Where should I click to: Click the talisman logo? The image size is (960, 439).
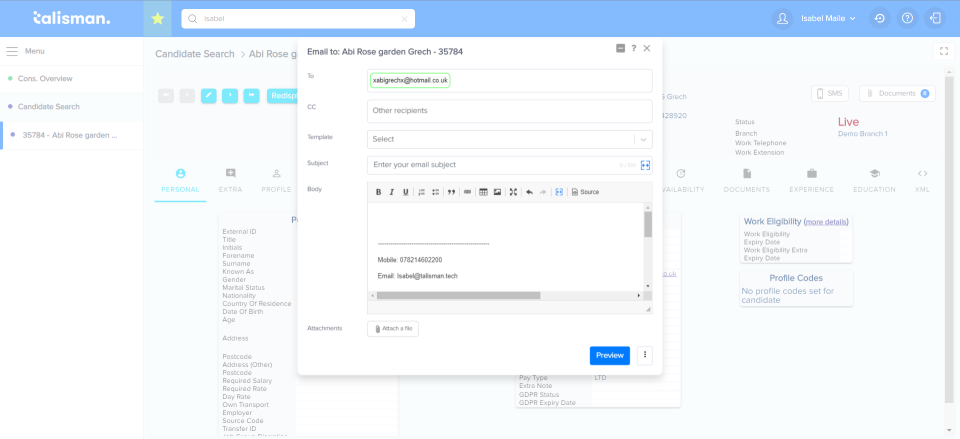[x=72, y=18]
